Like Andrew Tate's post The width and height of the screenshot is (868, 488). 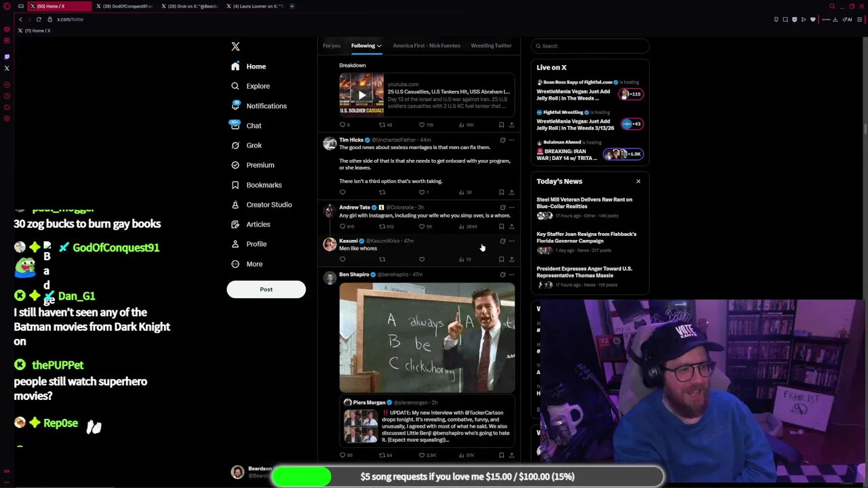click(x=422, y=226)
